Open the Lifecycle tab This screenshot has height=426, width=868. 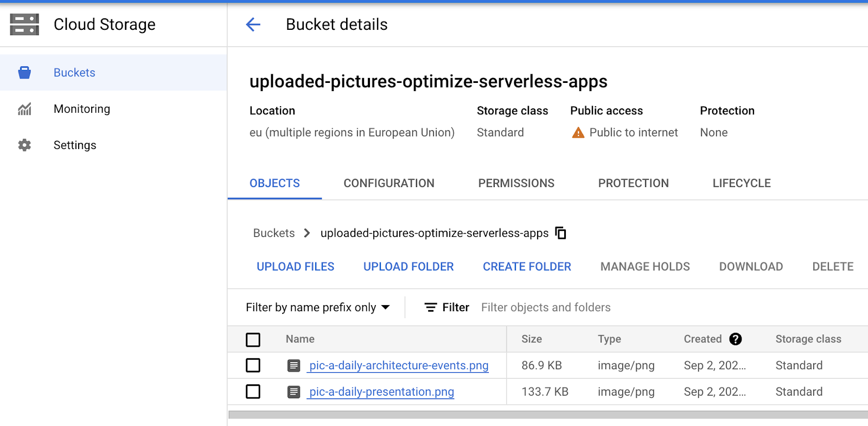[741, 183]
